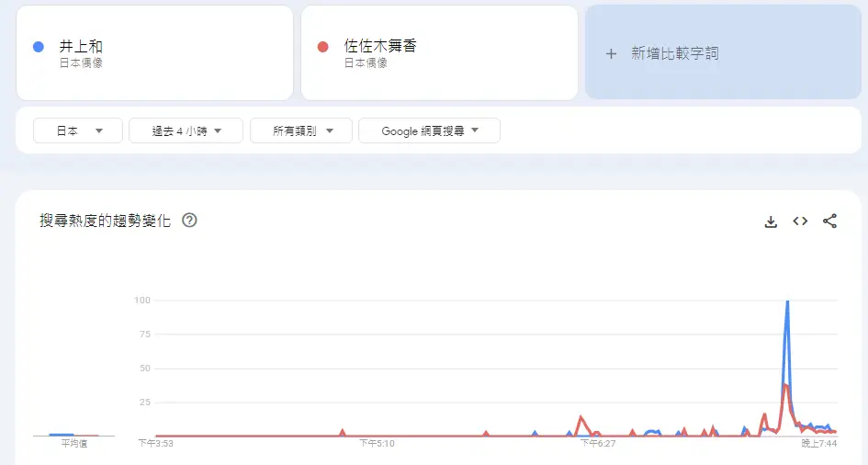This screenshot has height=465, width=868.
Task: Open help icon beside 搜尋熱度的趨勢變化
Action: click(190, 221)
